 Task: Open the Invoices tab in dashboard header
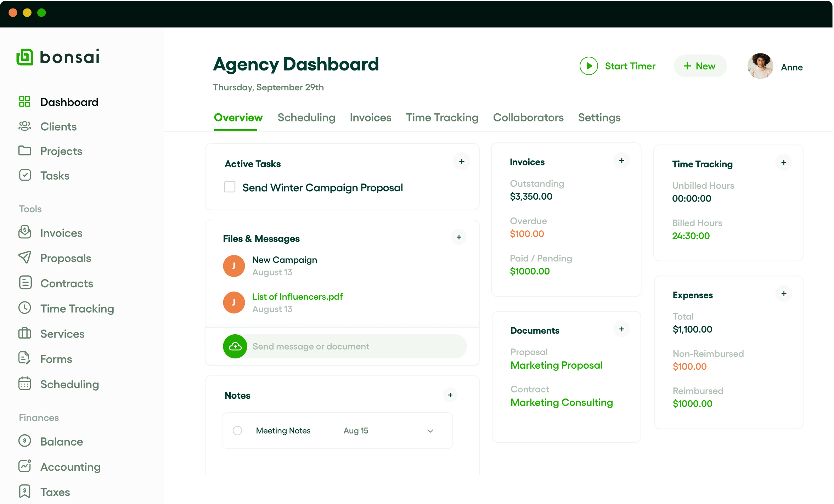tap(371, 118)
